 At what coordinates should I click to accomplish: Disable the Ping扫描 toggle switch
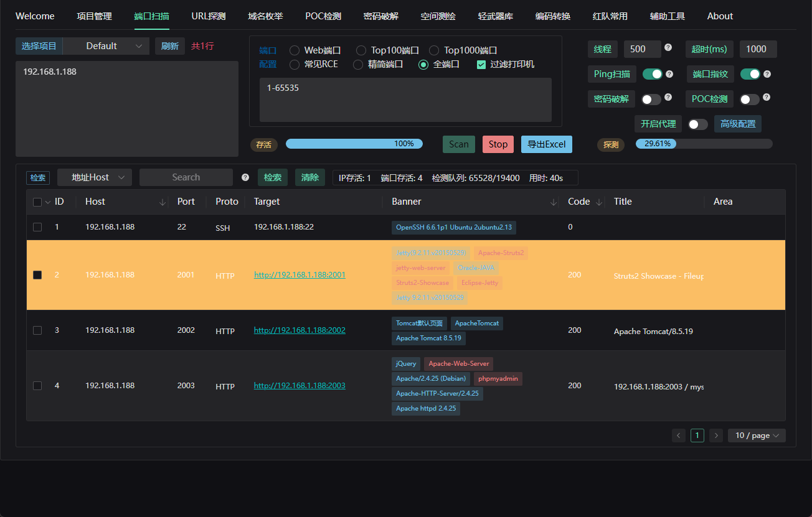click(x=652, y=74)
